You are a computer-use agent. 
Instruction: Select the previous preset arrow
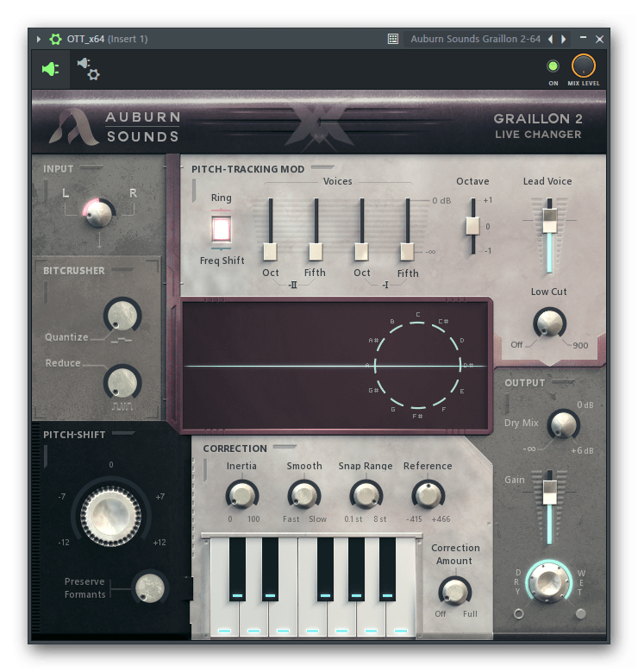(551, 39)
